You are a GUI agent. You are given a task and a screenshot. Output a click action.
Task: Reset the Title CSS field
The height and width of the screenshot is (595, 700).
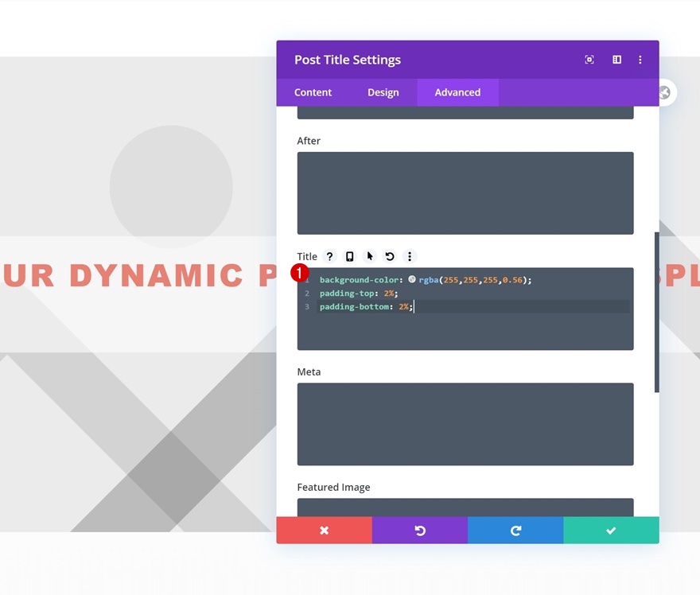tap(390, 256)
